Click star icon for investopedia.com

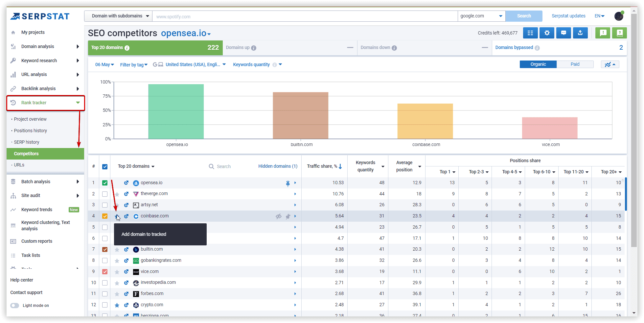[117, 283]
